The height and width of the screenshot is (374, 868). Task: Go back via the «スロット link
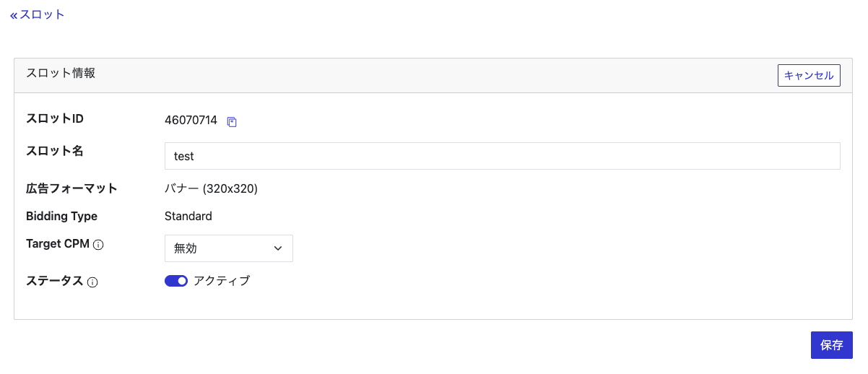pos(38,14)
